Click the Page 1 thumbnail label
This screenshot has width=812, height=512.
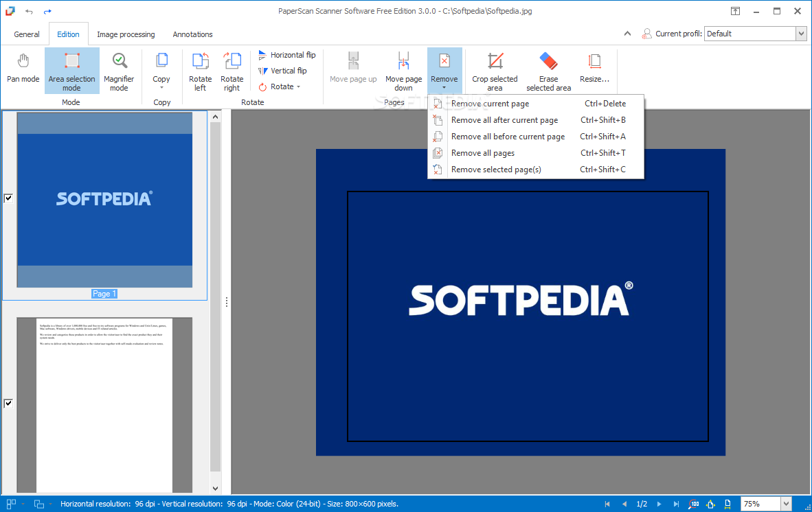104,294
